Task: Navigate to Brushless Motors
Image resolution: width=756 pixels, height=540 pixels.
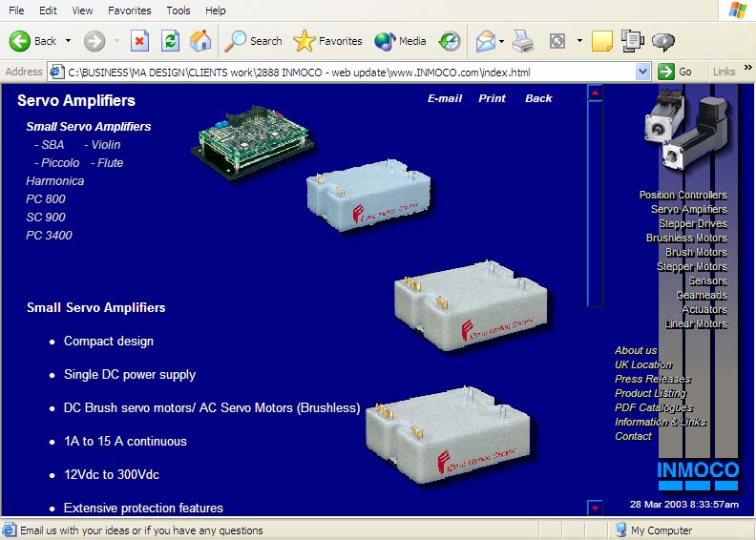Action: 686,238
